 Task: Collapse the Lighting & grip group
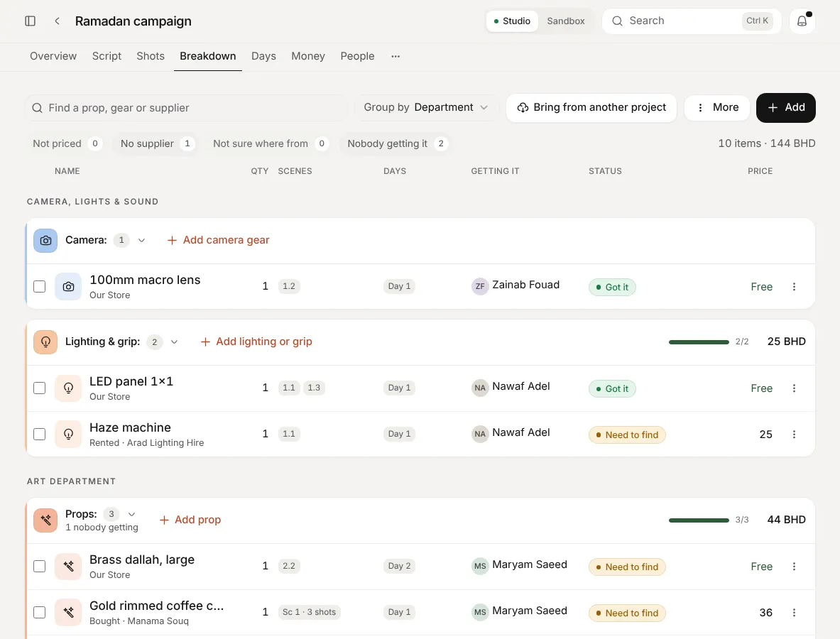174,342
